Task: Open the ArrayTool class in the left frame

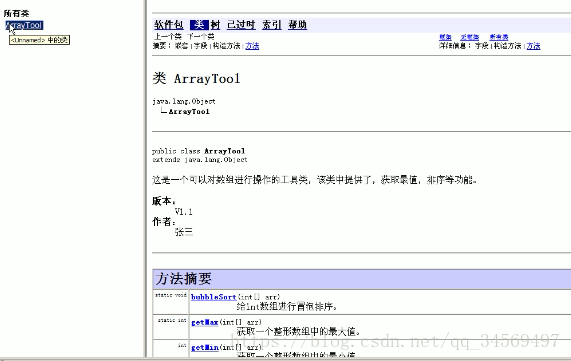Action: (x=24, y=25)
